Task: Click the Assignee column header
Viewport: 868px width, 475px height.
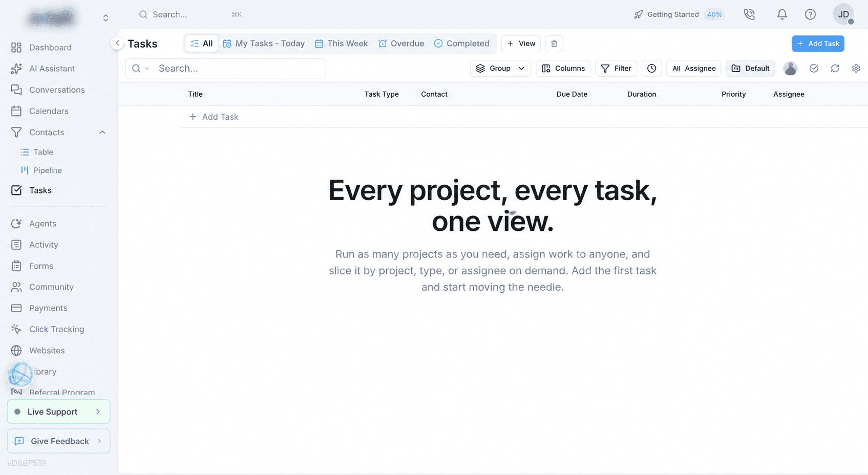Action: tap(789, 94)
